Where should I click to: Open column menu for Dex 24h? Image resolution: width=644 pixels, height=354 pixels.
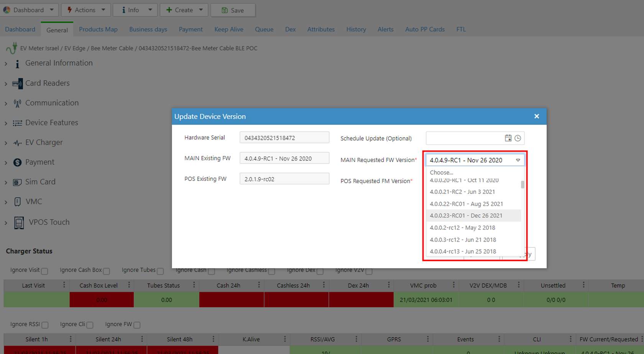(389, 285)
